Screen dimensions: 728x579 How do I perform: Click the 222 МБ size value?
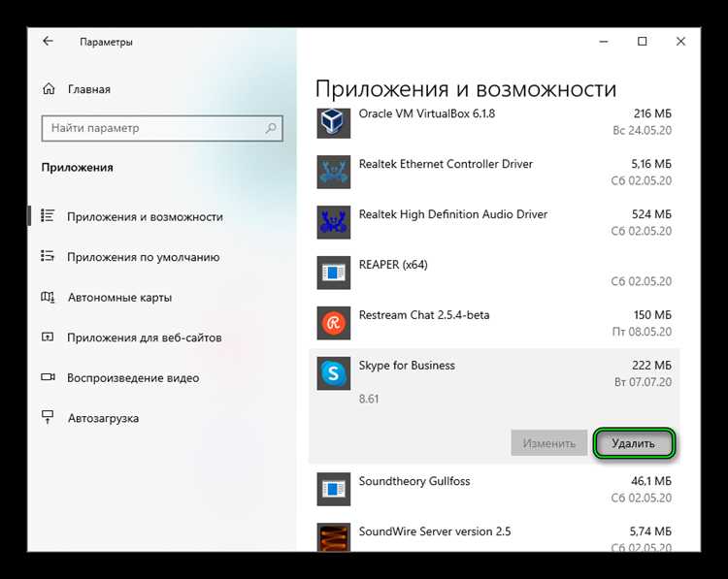click(651, 366)
